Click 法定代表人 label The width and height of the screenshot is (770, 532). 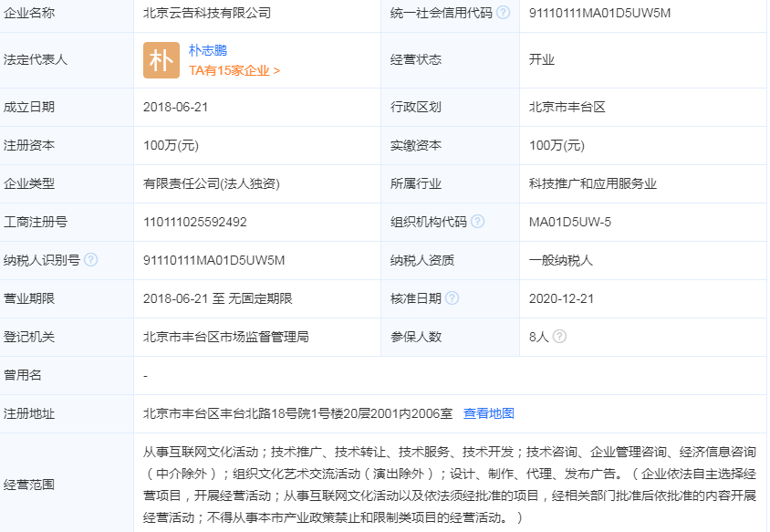pos(36,60)
